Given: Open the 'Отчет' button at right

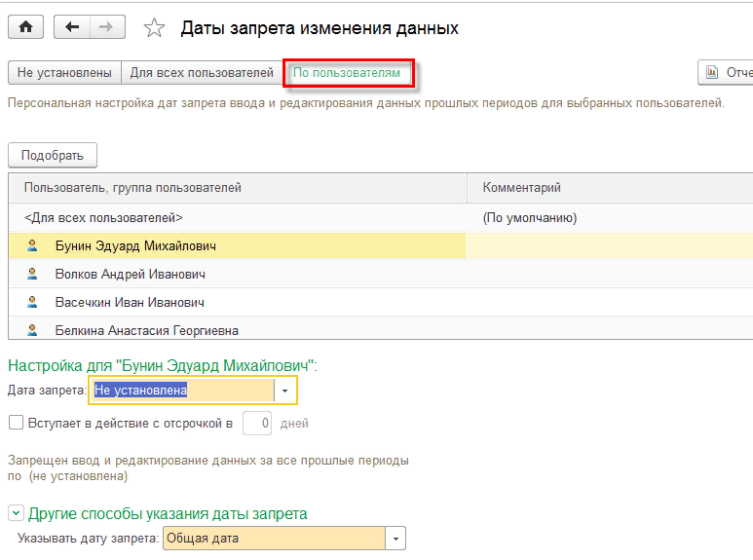Looking at the screenshot, I should (726, 73).
